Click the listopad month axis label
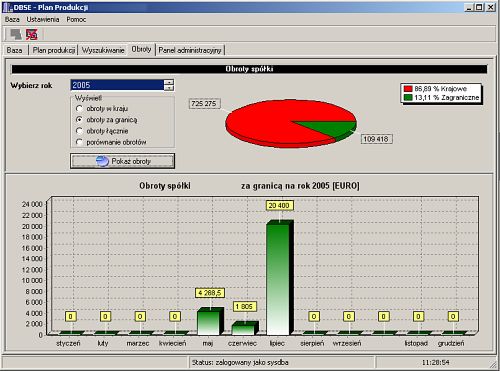Screen dimensions: 500x371 pyautogui.click(x=416, y=343)
